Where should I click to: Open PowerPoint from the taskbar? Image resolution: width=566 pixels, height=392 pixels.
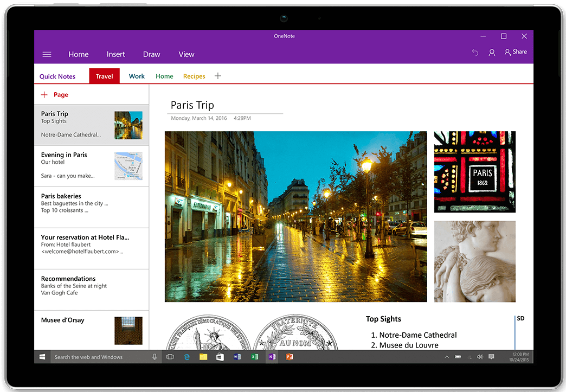[x=289, y=357]
